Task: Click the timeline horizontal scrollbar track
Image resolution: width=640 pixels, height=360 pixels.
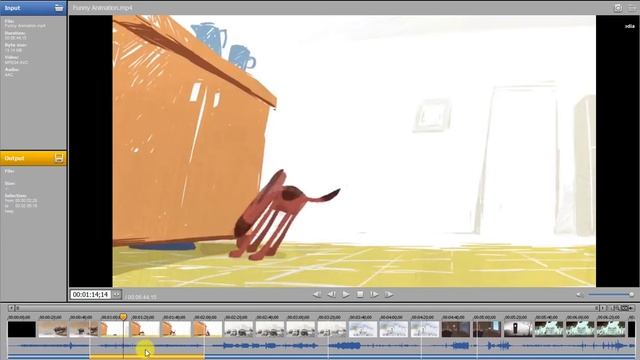Action: [x=307, y=308]
